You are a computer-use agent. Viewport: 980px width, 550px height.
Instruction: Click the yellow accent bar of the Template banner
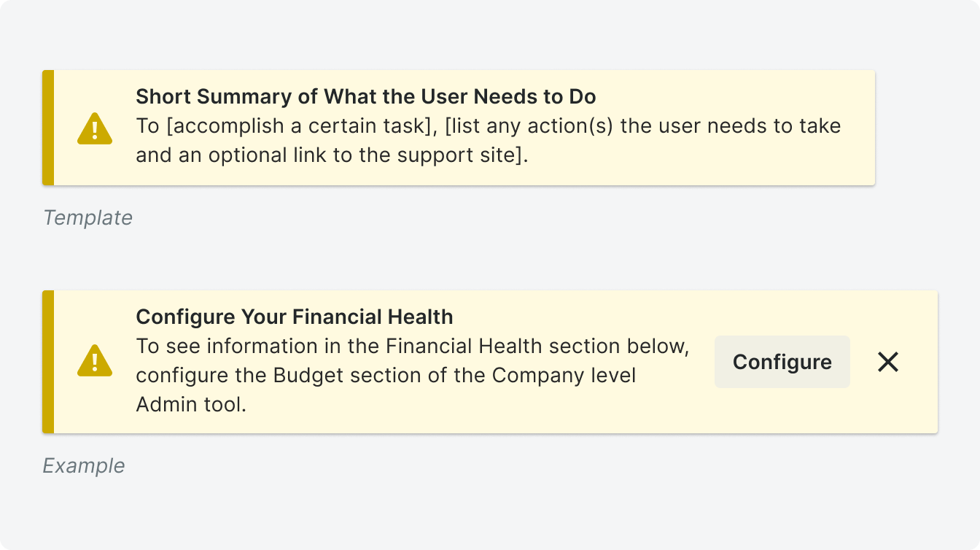(x=48, y=128)
